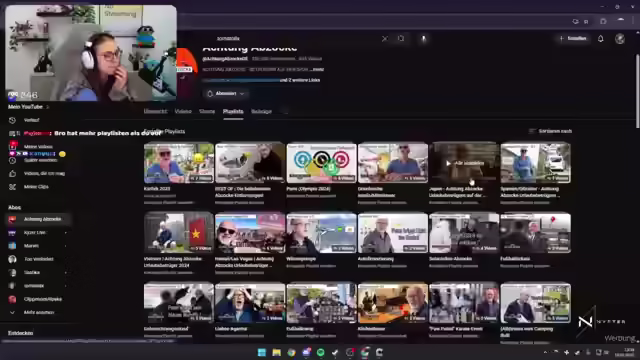
Task: Open 'und 2 weitere Links' link
Action: [300, 80]
